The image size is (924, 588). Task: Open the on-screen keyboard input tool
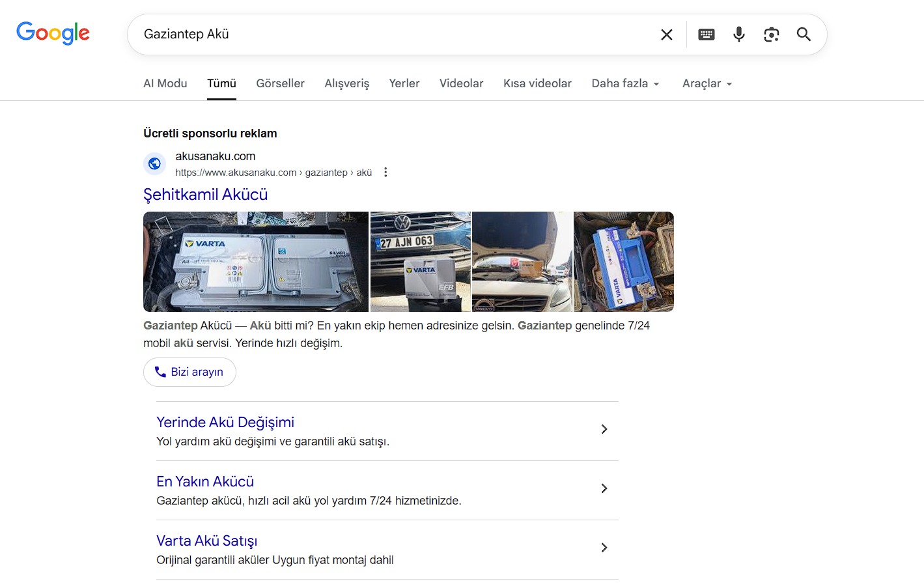(706, 35)
